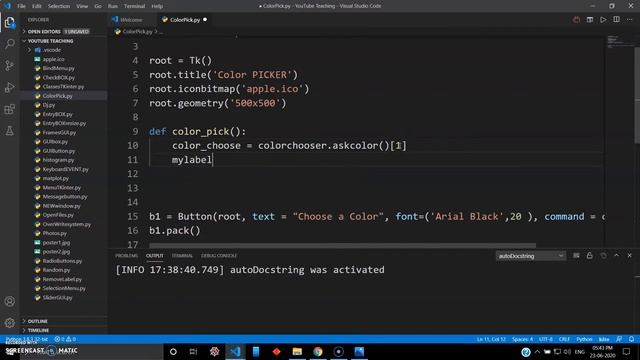Screen dimensions: 640x360
Task: Change indentation via Spaces: 4
Action: [522, 339]
